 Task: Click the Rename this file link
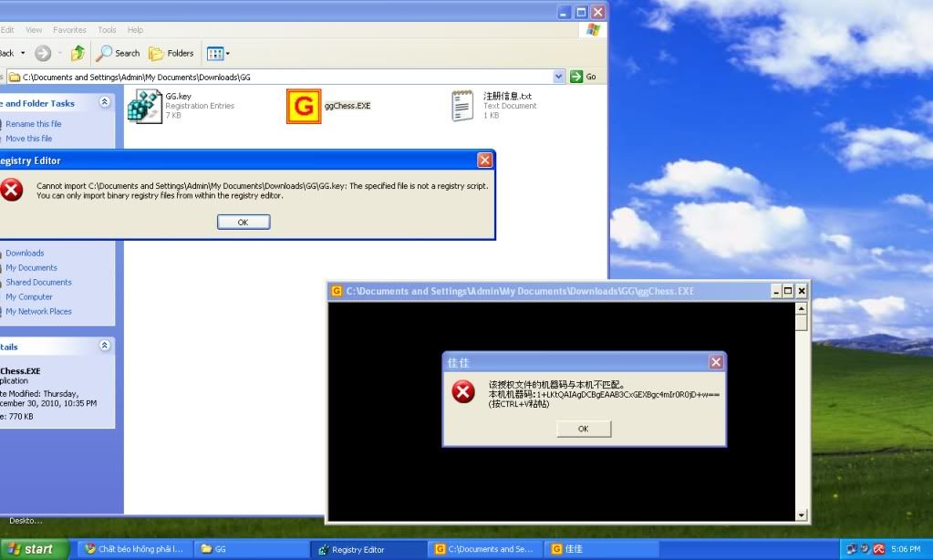point(34,124)
